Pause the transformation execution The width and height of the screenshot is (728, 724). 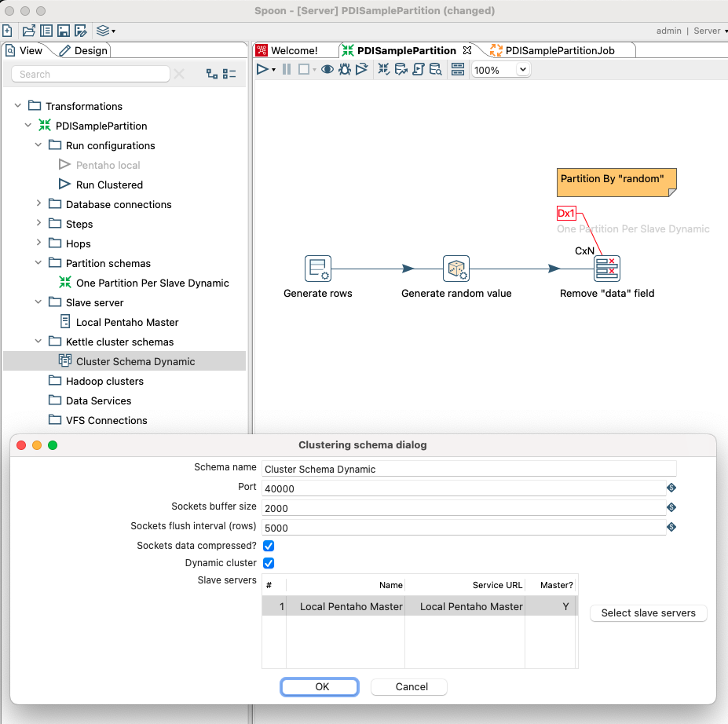(x=287, y=69)
